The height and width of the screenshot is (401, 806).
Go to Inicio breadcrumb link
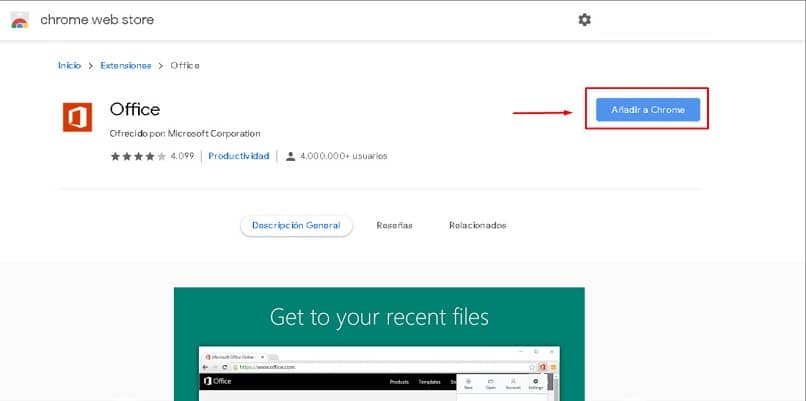pyautogui.click(x=69, y=66)
